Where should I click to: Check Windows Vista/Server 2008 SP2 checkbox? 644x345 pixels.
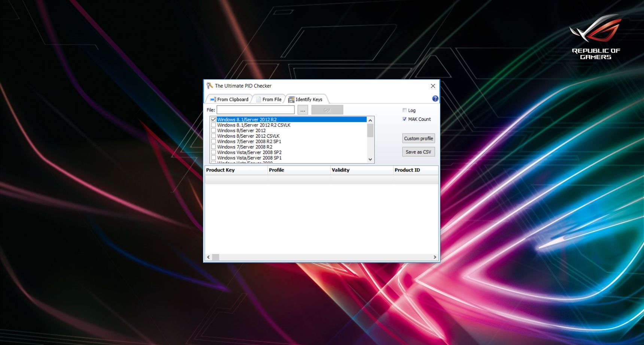coord(213,152)
